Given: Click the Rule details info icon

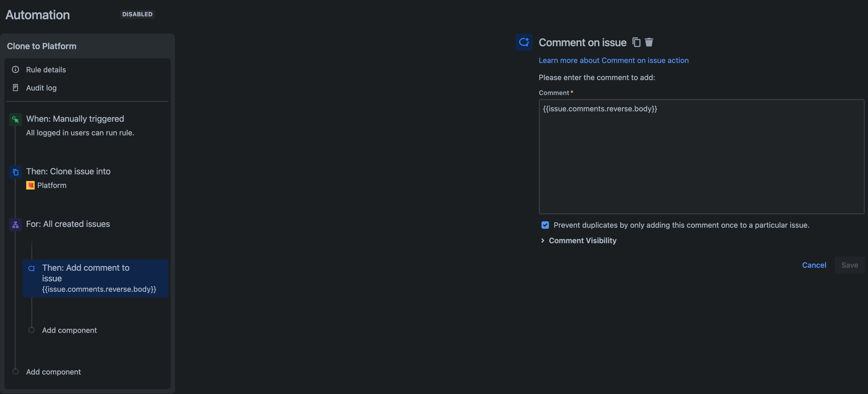Looking at the screenshot, I should 16,69.
